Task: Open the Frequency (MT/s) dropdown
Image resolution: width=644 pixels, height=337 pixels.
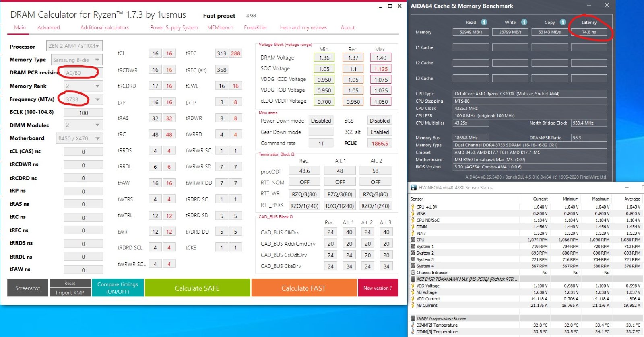Action: pyautogui.click(x=83, y=99)
